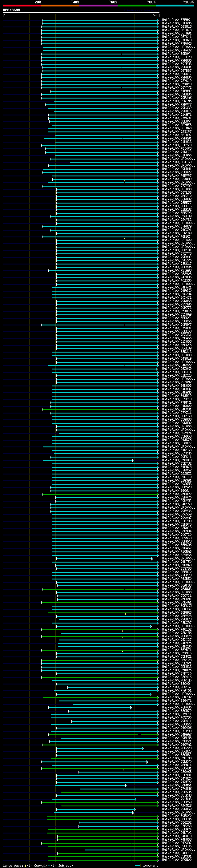197x868 pixels.
Task: Click the cyan ~100% identity legend bar
Action: click(175, 6)
